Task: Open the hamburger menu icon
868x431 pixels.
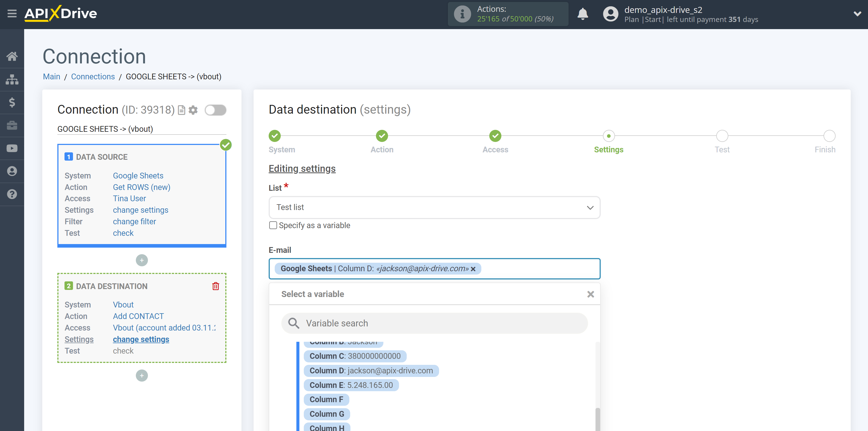Action: coord(12,13)
